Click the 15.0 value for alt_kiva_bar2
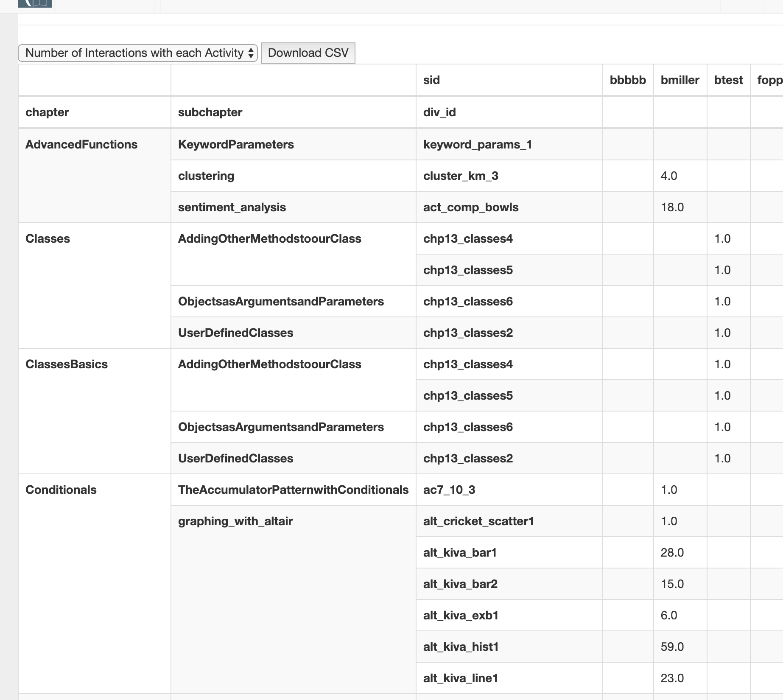The height and width of the screenshot is (700, 783). coord(680,584)
